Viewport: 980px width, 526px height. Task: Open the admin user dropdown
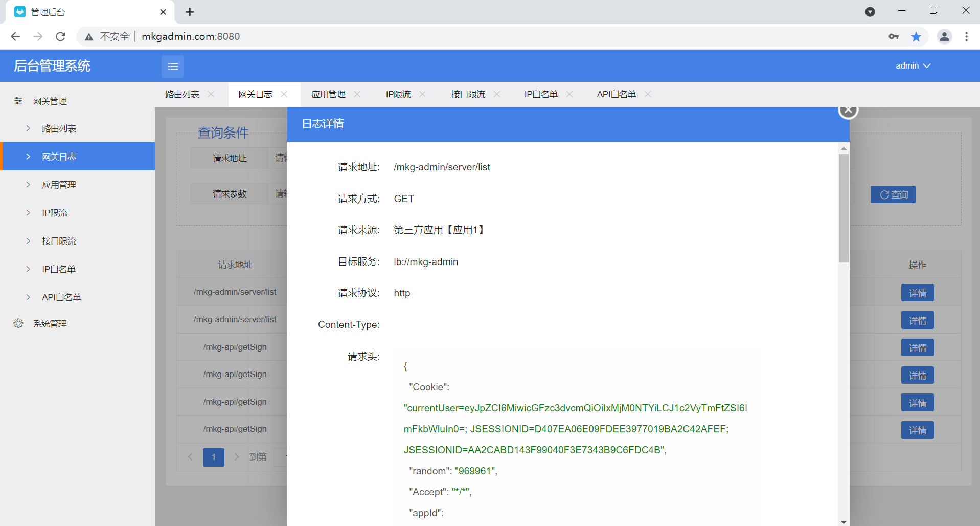(x=913, y=66)
